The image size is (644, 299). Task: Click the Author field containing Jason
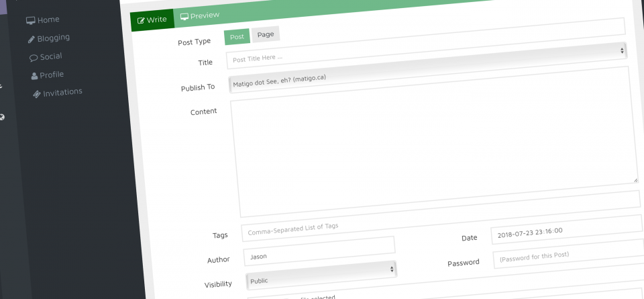(x=319, y=251)
